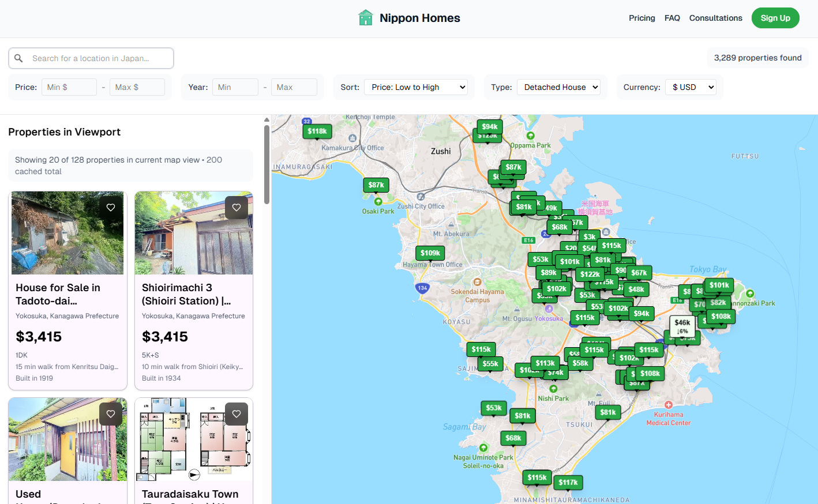Open the Consultations page
The height and width of the screenshot is (504, 818).
[x=715, y=18]
